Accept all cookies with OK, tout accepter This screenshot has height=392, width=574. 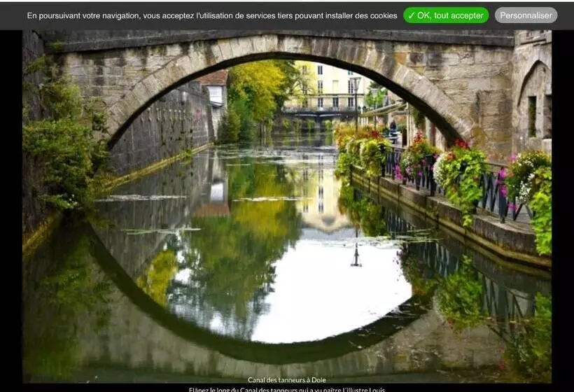(446, 15)
